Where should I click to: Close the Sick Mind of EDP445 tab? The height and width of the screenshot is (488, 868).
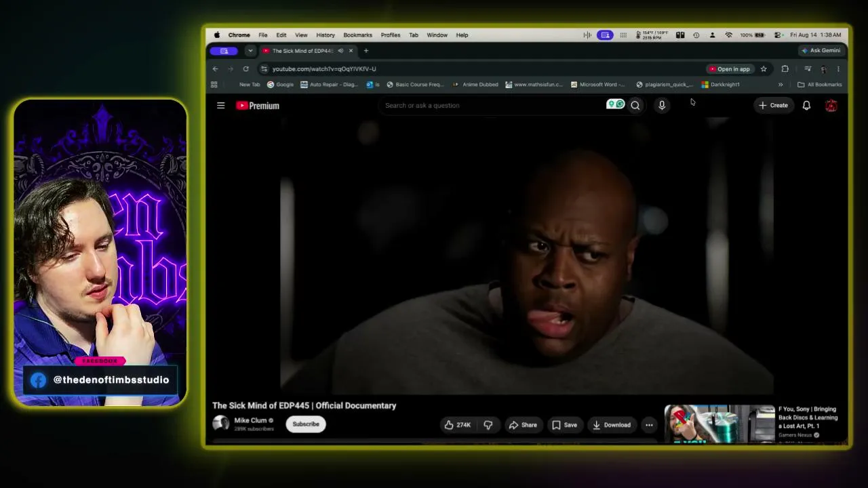tap(351, 51)
